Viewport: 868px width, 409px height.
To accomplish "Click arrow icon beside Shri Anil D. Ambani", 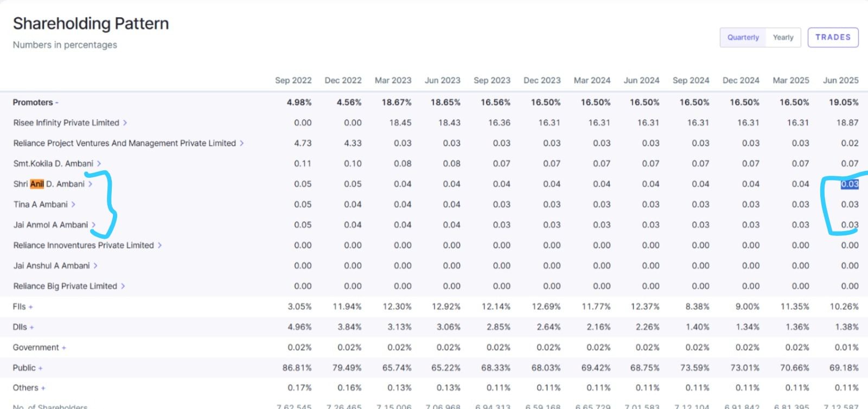I will click(90, 184).
